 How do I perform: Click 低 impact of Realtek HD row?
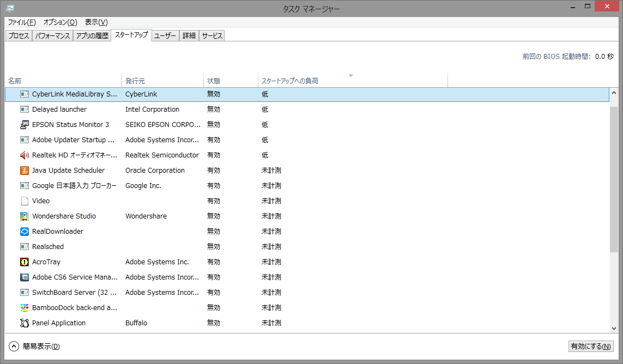(264, 155)
